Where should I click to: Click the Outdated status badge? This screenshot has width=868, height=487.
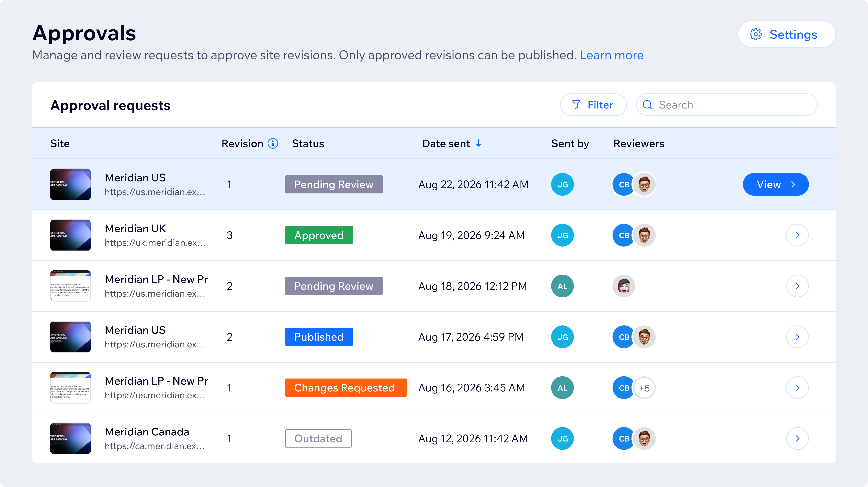(318, 438)
